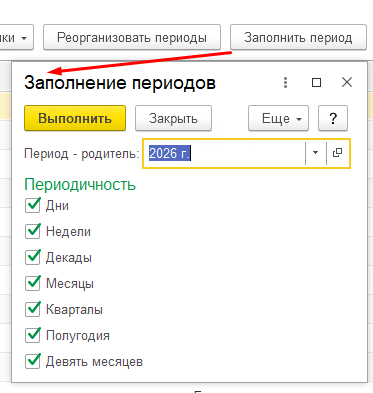
Task: Open the three-dot menu in dialog title
Action: tap(285, 82)
